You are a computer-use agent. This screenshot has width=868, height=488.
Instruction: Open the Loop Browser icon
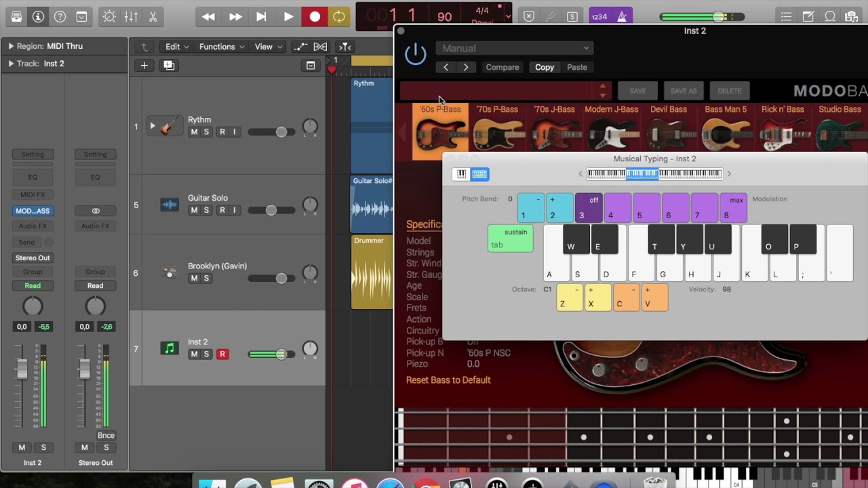830,17
